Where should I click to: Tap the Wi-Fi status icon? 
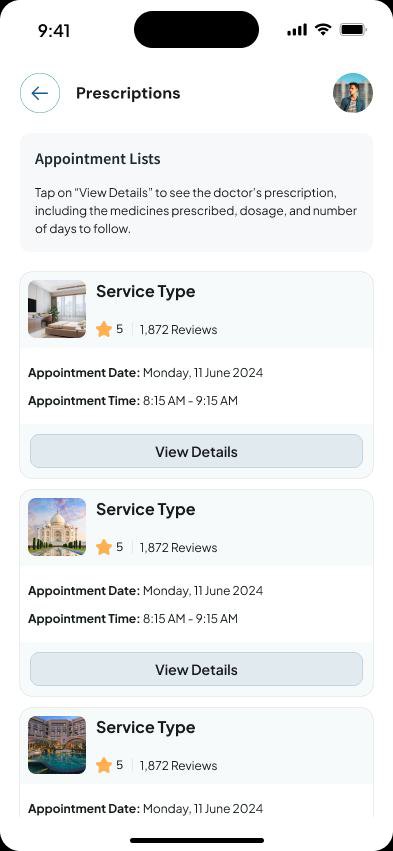(x=324, y=30)
